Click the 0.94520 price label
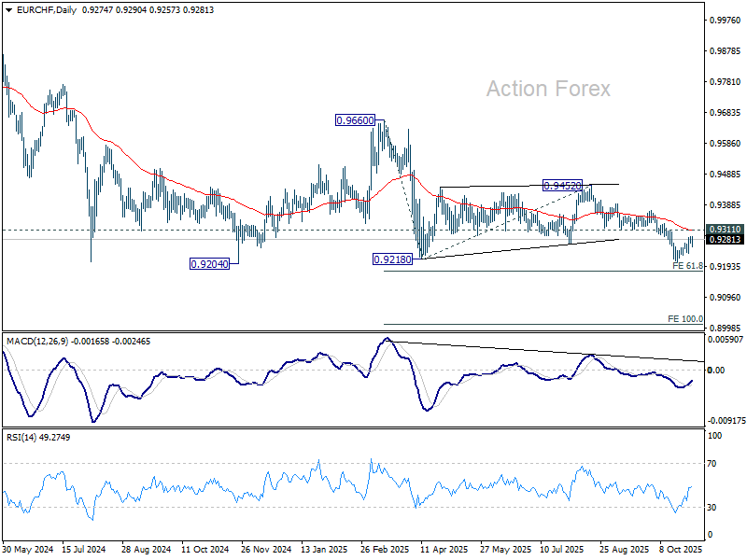 pyautogui.click(x=562, y=185)
